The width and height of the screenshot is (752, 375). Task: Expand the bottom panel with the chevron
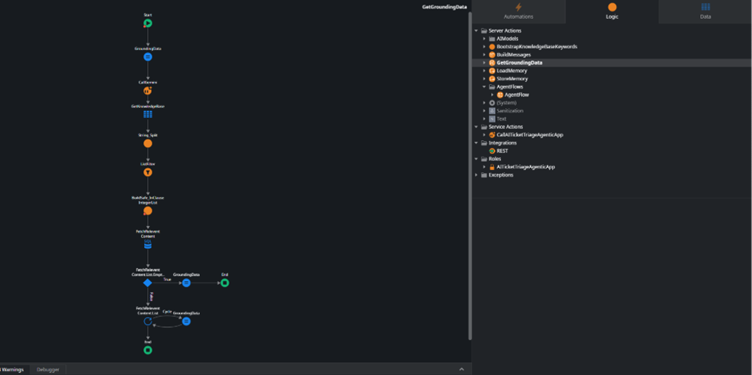coord(461,369)
